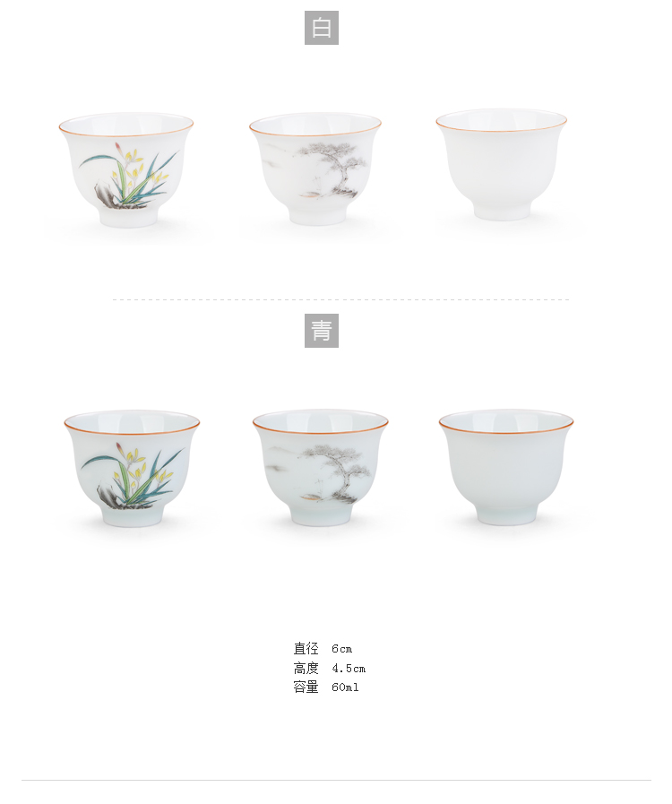
Task: Click the 直径 label text
Action: pos(306,649)
